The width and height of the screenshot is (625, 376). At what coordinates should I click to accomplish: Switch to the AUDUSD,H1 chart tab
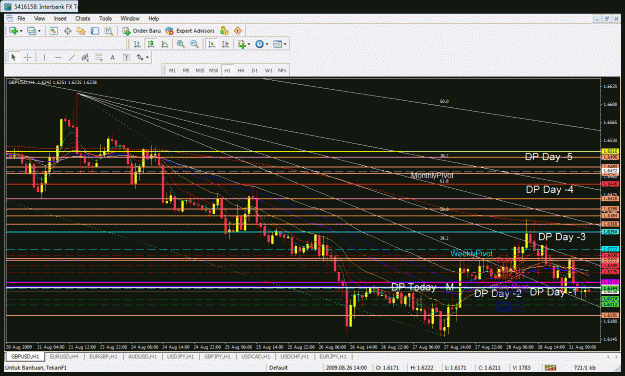pos(142,356)
